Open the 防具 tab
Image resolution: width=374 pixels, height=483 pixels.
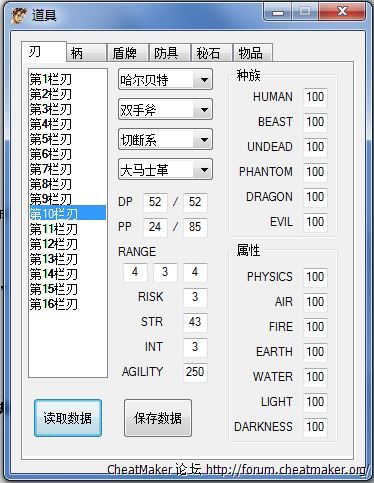pyautogui.click(x=169, y=53)
